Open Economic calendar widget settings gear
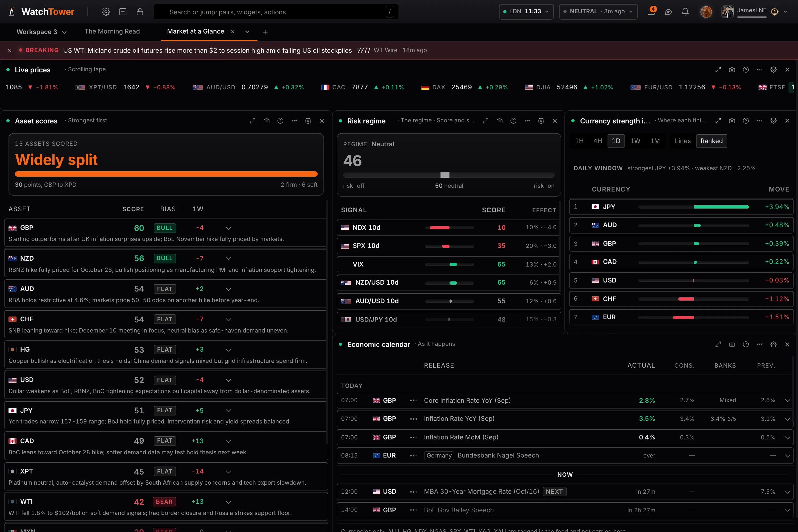This screenshot has height=532, width=798. 773,344
